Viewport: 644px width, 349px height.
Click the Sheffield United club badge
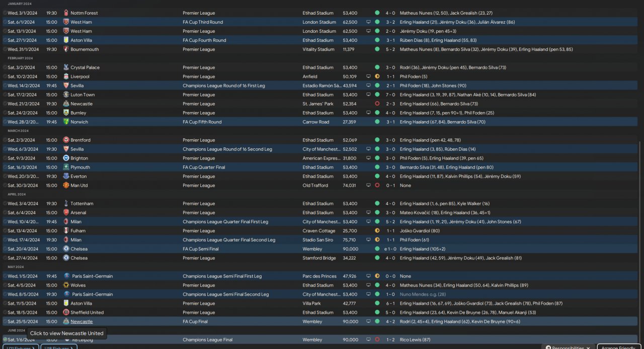click(x=66, y=312)
